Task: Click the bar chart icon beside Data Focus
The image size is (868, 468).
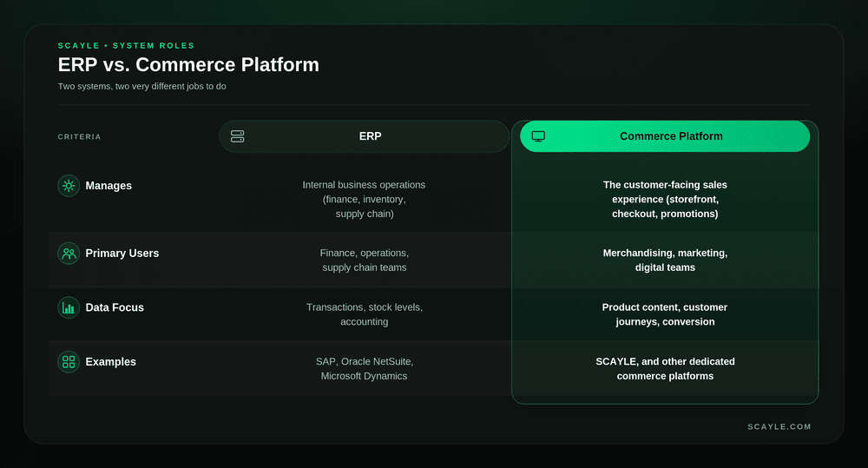Action: (69, 308)
